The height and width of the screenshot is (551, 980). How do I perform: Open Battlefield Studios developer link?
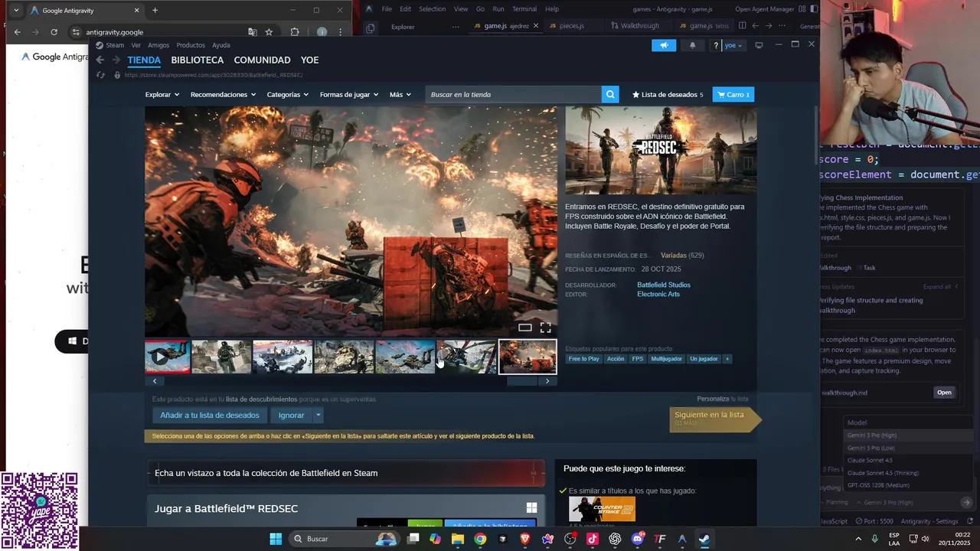click(664, 285)
